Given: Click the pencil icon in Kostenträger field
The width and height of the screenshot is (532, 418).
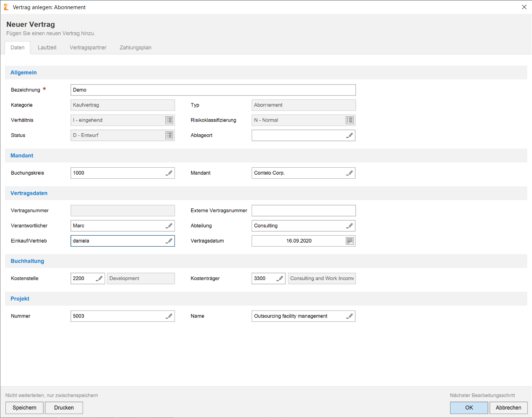Looking at the screenshot, I should [280, 279].
